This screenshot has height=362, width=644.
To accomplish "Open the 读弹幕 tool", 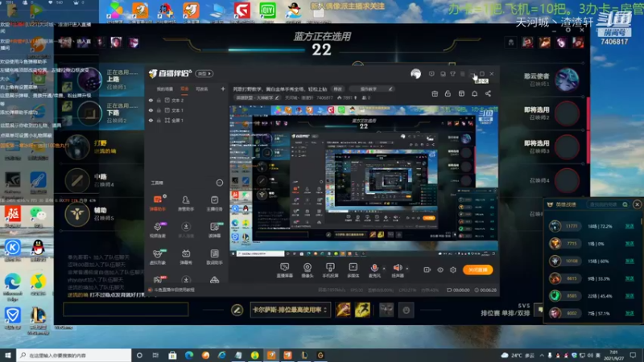I will 214,230.
